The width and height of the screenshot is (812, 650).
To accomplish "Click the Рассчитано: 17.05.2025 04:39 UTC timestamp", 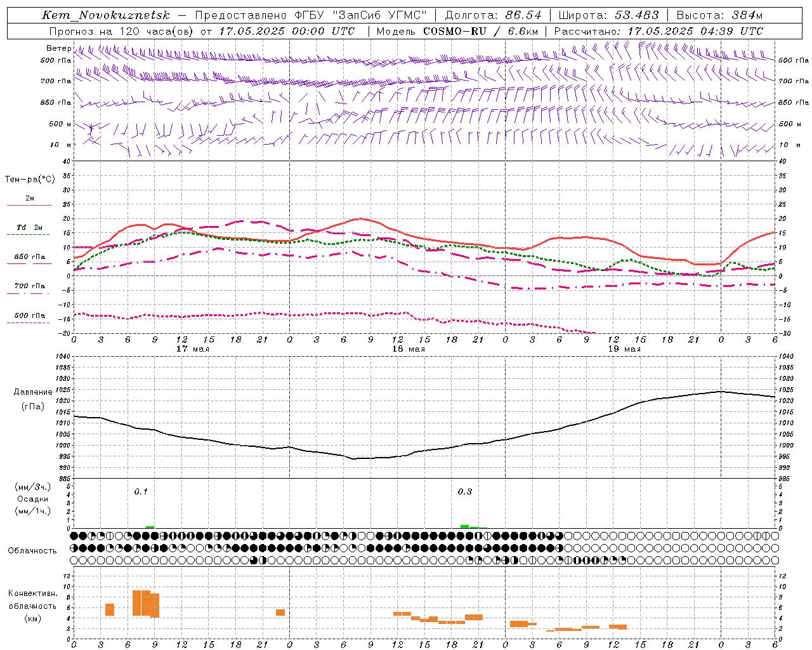I will coord(658,31).
